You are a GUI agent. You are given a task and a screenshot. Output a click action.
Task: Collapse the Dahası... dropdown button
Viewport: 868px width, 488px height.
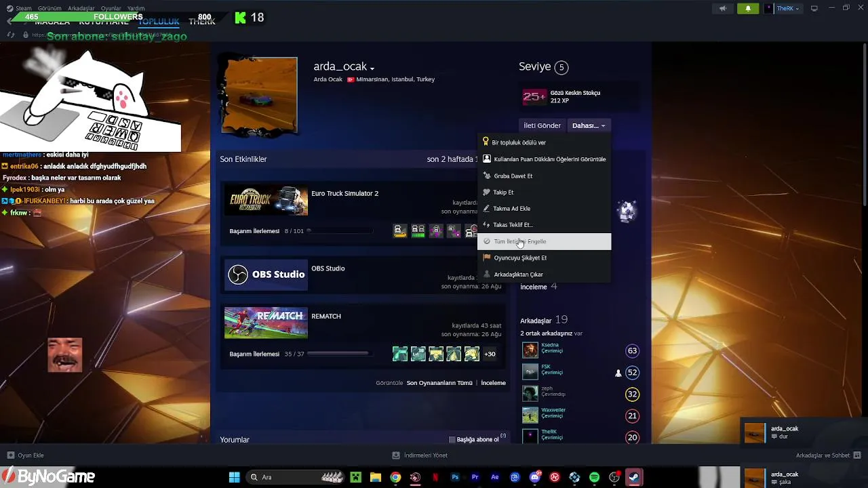click(589, 125)
